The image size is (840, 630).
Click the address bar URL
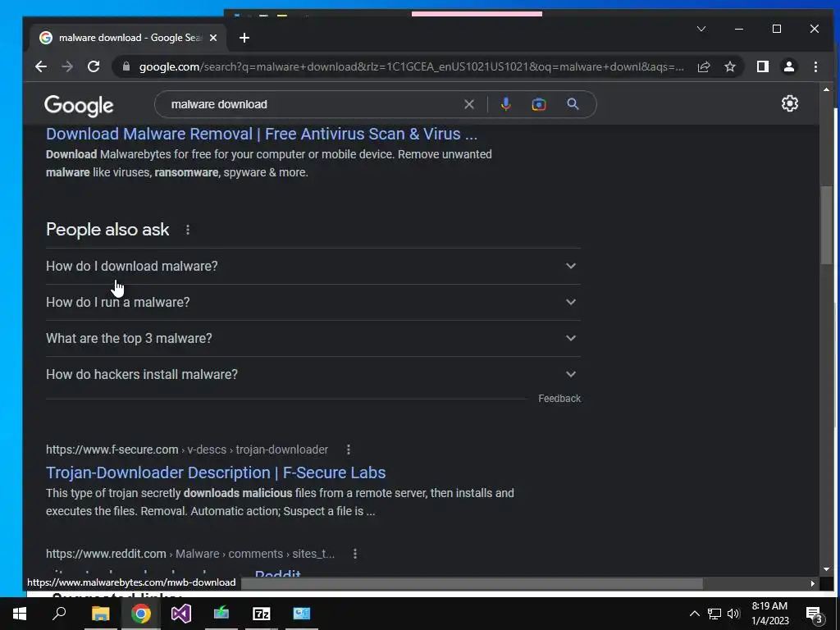pos(411,66)
